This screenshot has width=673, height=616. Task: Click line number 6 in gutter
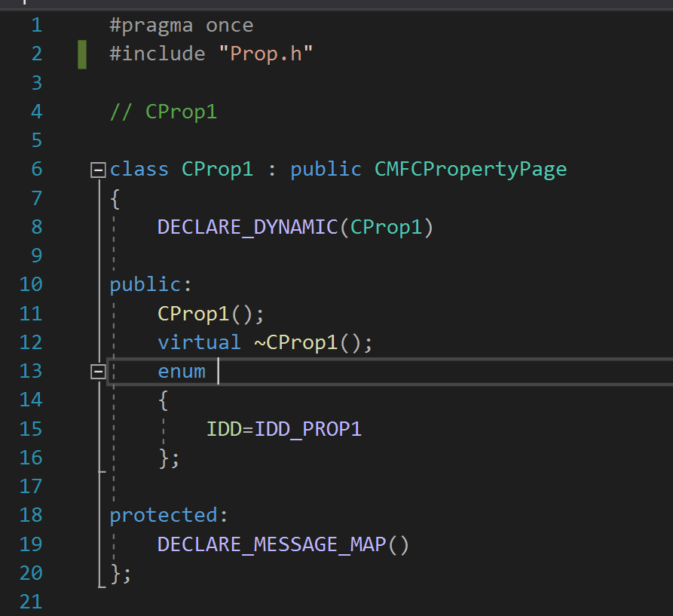tap(37, 169)
